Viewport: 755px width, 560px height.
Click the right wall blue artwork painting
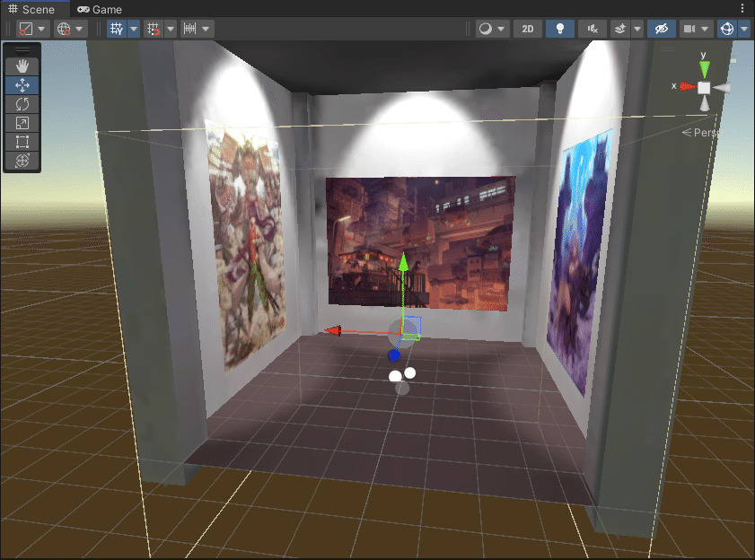tap(580, 262)
